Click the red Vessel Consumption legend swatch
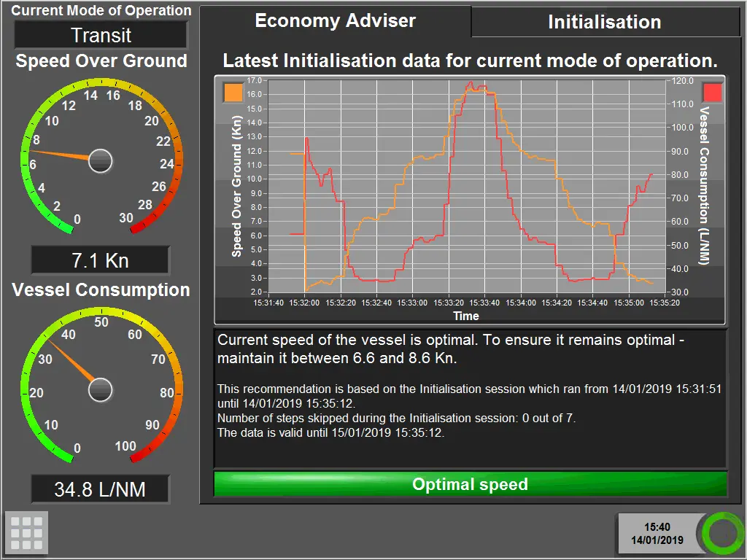The image size is (747, 560). click(x=712, y=93)
